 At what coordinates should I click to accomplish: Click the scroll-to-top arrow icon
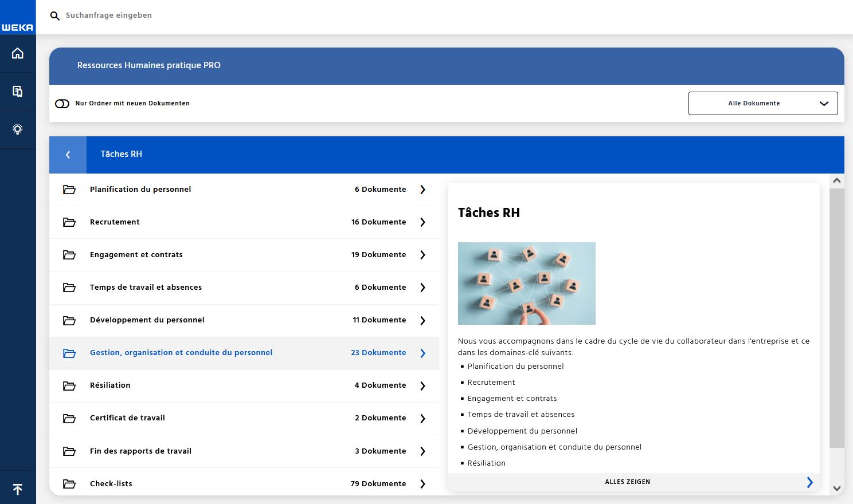point(18,489)
